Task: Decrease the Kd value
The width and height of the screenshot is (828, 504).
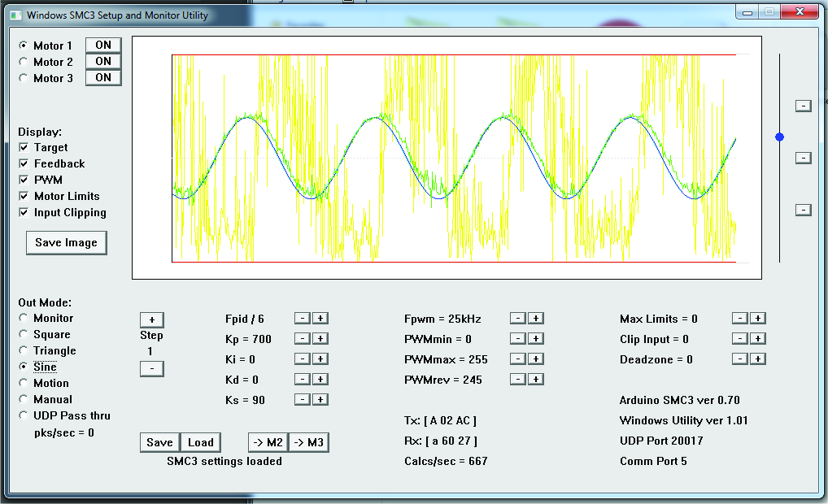Action: tap(302, 379)
